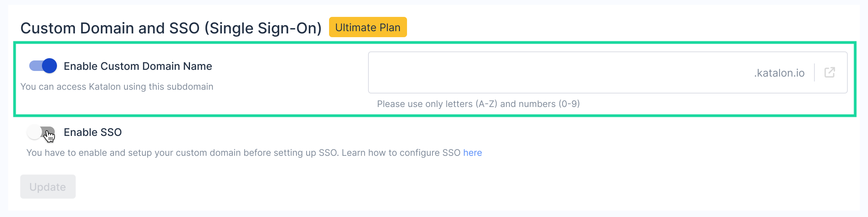Image resolution: width=868 pixels, height=217 pixels.
Task: Click the .katalon.io domain suffix text
Action: click(779, 73)
